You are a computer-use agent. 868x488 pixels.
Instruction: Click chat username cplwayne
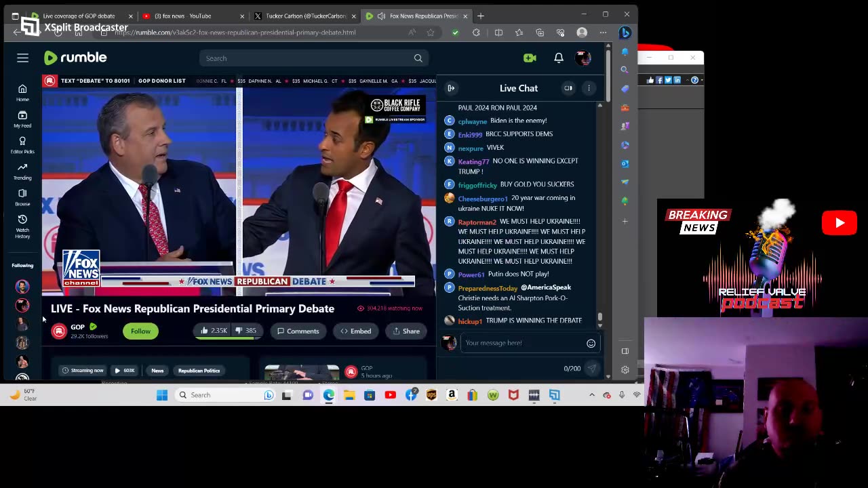[472, 121]
